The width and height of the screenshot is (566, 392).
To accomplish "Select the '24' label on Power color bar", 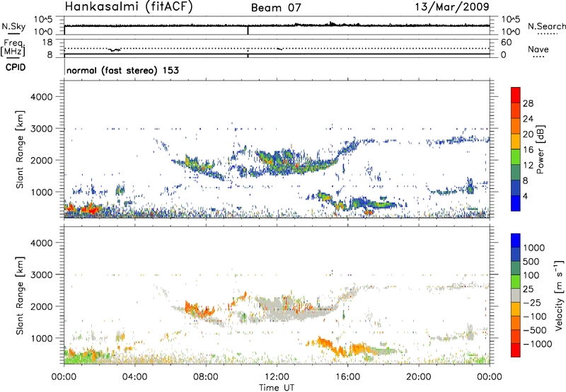I will click(x=528, y=119).
